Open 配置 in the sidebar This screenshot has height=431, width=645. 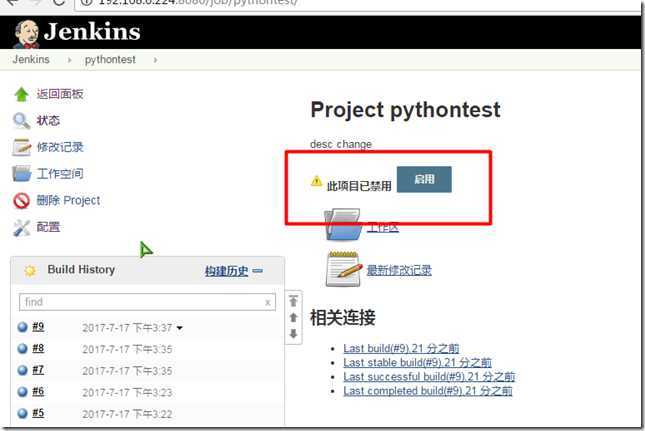(48, 227)
